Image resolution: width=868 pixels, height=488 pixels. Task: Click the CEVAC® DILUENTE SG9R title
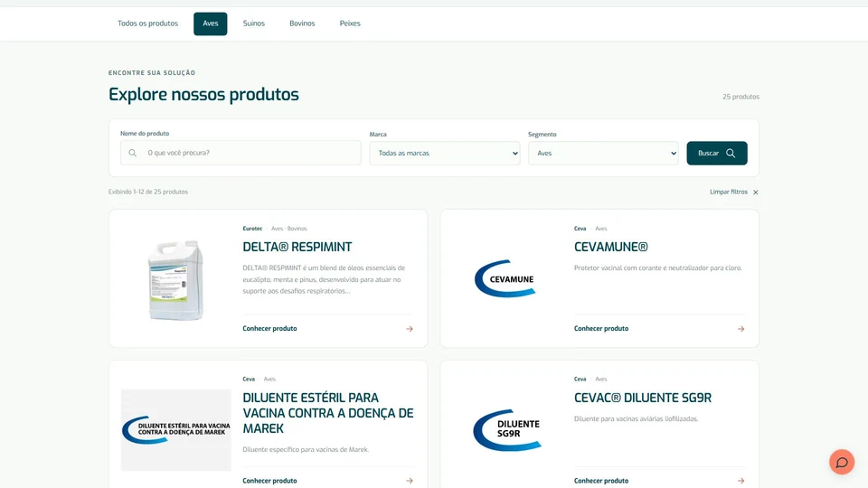[643, 398]
